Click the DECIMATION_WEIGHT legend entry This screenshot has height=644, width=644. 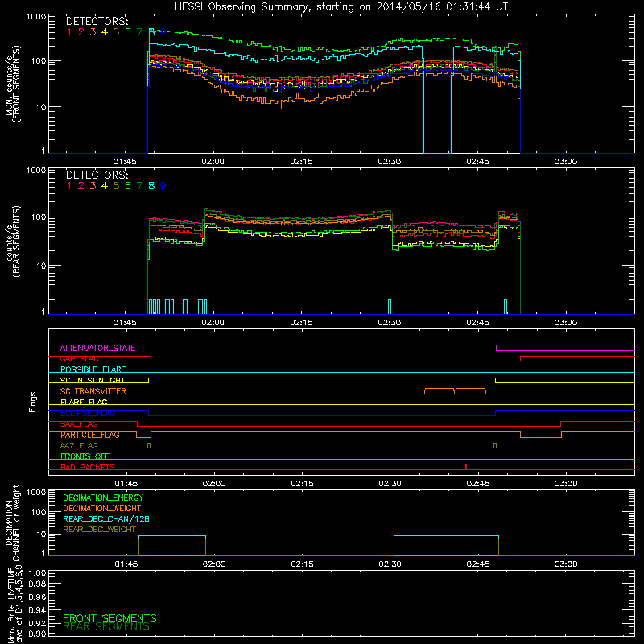102,508
